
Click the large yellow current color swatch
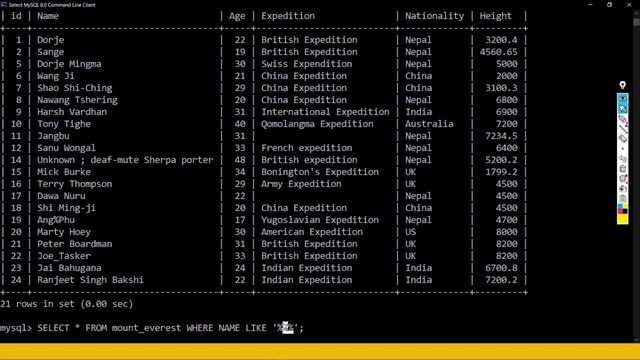(622, 219)
